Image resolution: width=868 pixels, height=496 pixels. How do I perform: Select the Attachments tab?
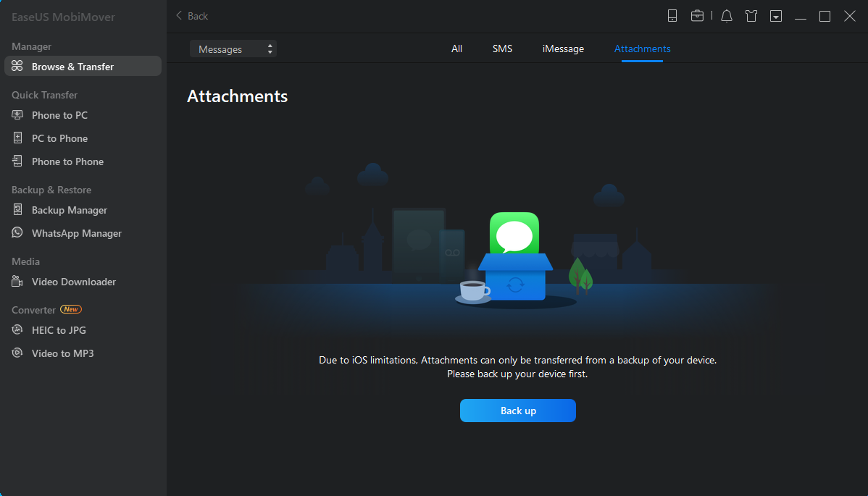click(x=642, y=49)
